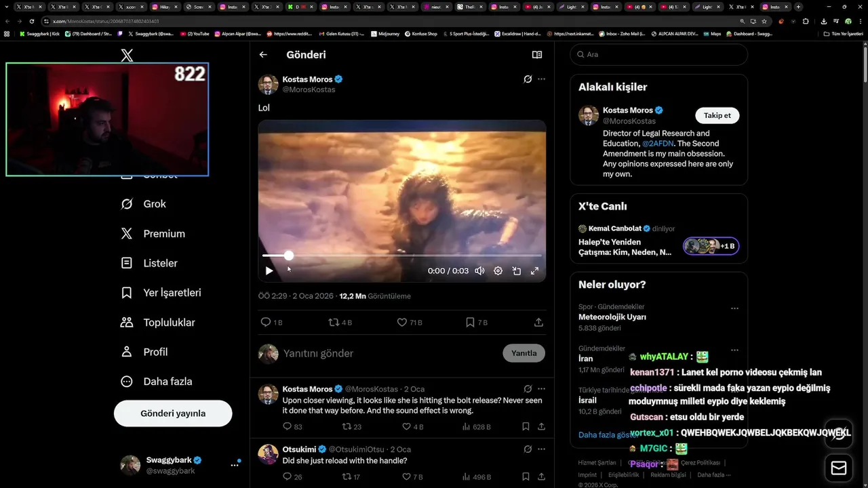Reply icon showing 1 B on main post
Image resolution: width=868 pixels, height=488 pixels.
[271, 323]
